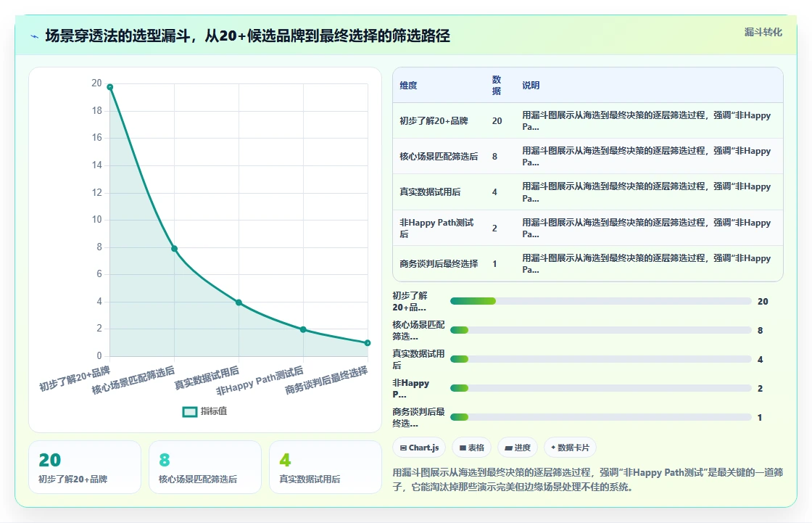Viewport: 812px width, 523px height.
Task: Select the Chart.js chip
Action: (420, 448)
